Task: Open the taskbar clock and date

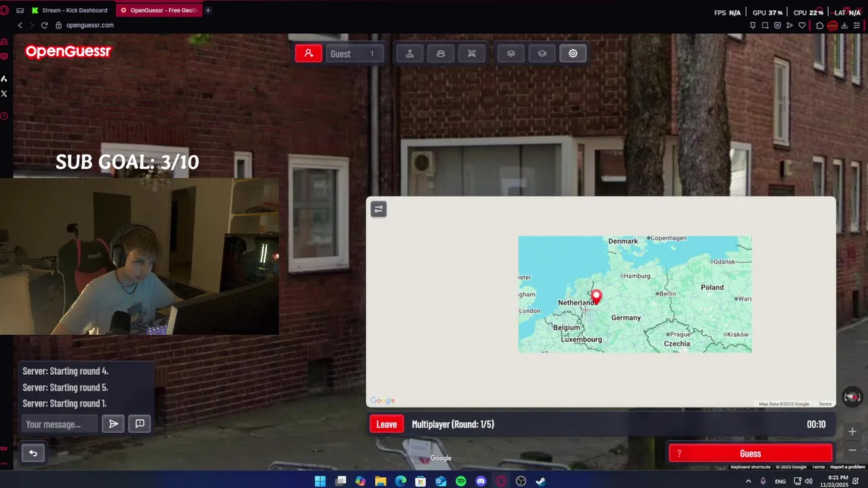Action: click(833, 481)
